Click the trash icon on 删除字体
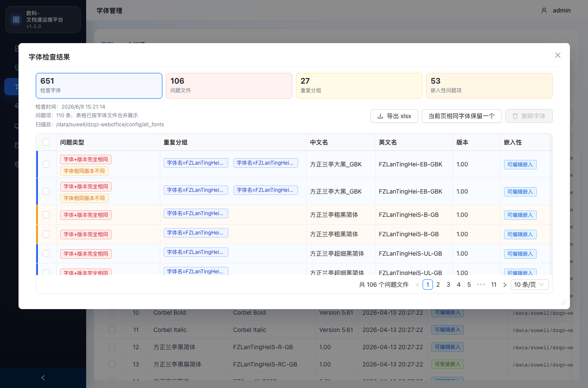 point(515,116)
